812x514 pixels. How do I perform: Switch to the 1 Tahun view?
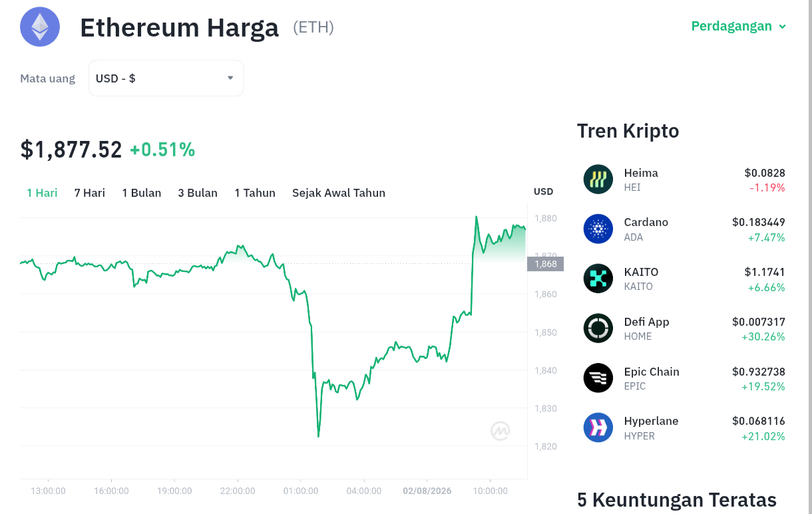pos(255,193)
